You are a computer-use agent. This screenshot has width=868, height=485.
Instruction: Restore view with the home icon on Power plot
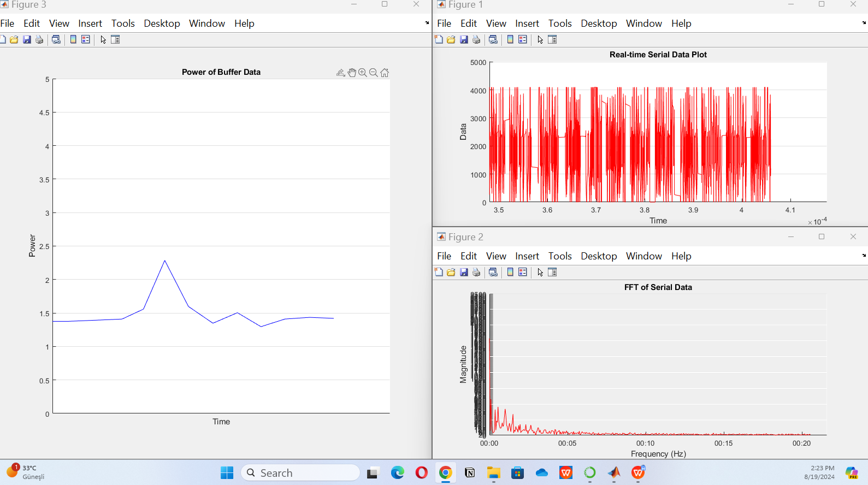[x=385, y=73]
